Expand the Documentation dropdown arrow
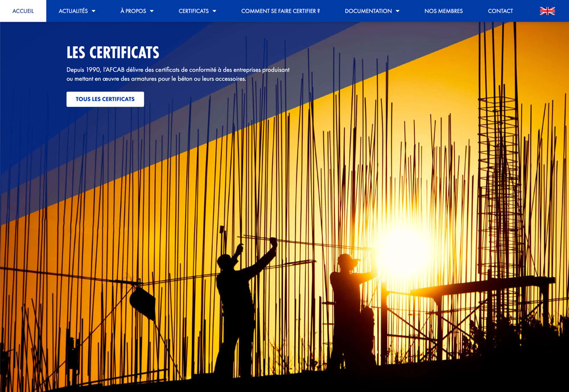The image size is (569, 392). (x=398, y=11)
